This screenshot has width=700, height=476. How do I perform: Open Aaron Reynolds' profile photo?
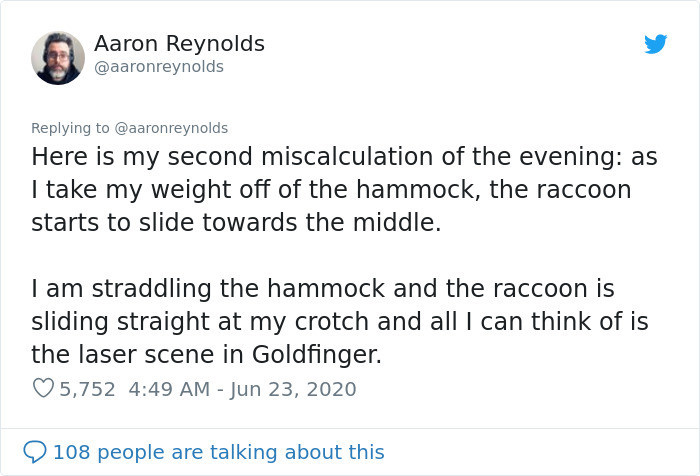tap(58, 57)
